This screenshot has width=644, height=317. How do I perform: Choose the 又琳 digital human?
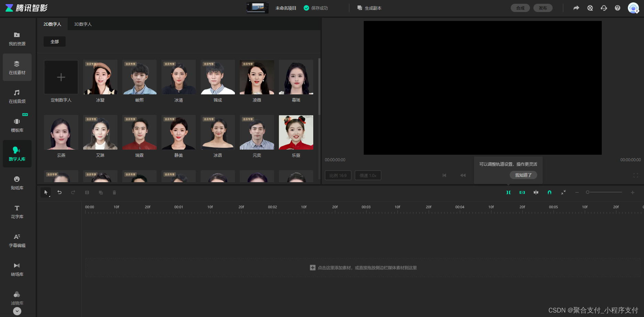(100, 132)
